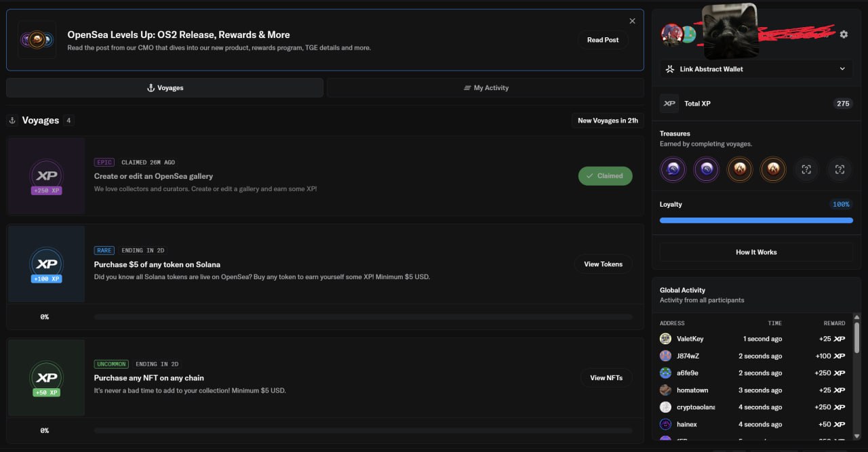Click the Global Activity heading
The width and height of the screenshot is (868, 452).
682,290
